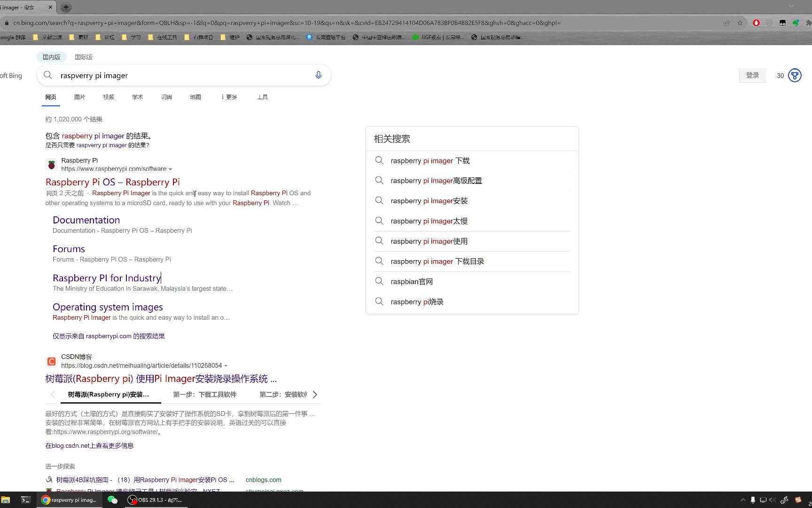Select the 地图 search tab
The height and width of the screenshot is (508, 812).
tap(195, 97)
